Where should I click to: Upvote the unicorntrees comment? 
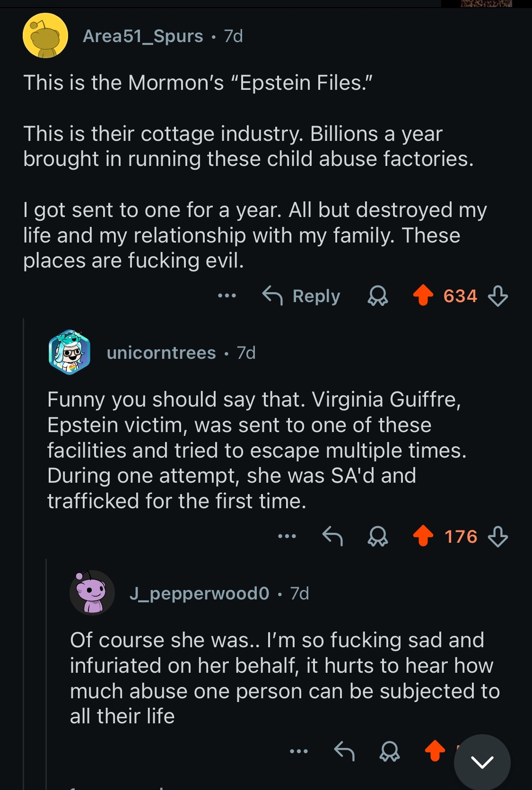[x=423, y=537]
